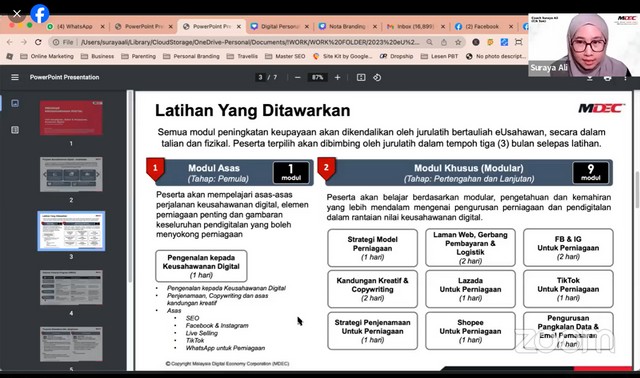Click the 87% zoom level field
This screenshot has height=378, width=640.
tap(318, 77)
